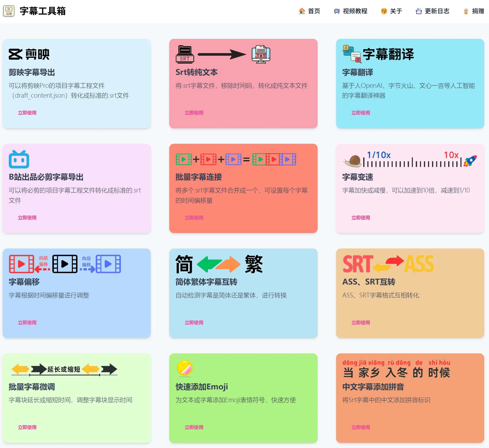Click the Bilibili TV logo icon
The width and height of the screenshot is (489, 448).
pos(19,159)
